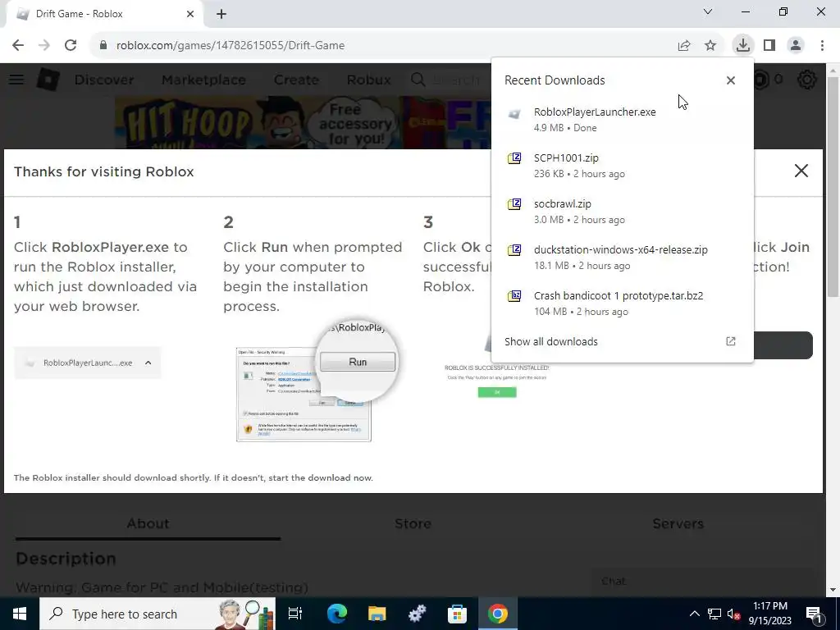Open SCPH1001.zip download entry
Viewport: 840px width, 630px height.
(622, 166)
